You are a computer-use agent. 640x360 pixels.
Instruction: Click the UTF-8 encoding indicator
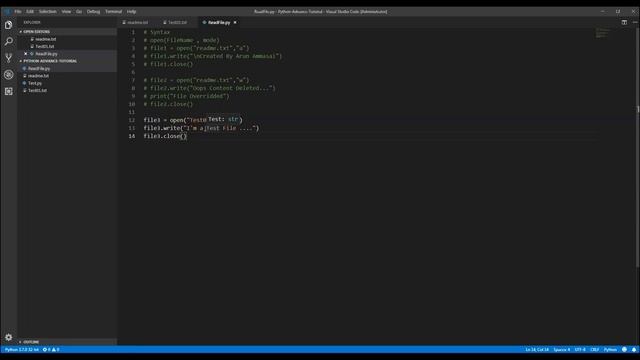pyautogui.click(x=580, y=350)
